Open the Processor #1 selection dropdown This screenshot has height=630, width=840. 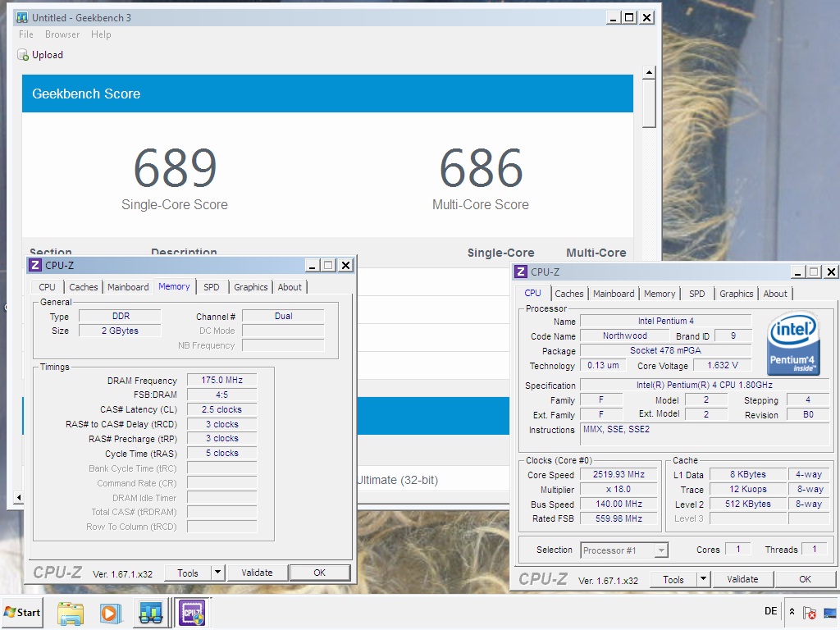(624, 550)
